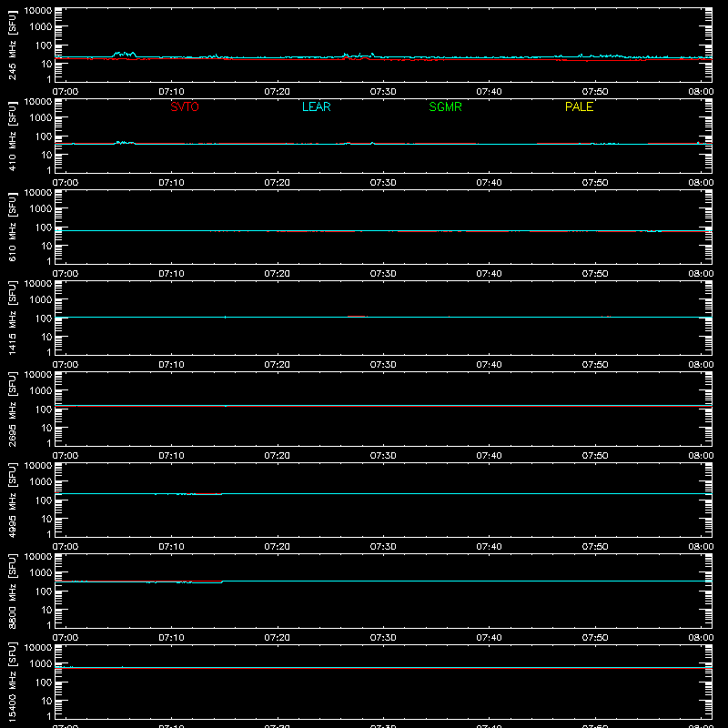Image resolution: width=728 pixels, height=728 pixels.
Task: Click 08:00 time label below 8800 MHz plot
Action: (701, 638)
